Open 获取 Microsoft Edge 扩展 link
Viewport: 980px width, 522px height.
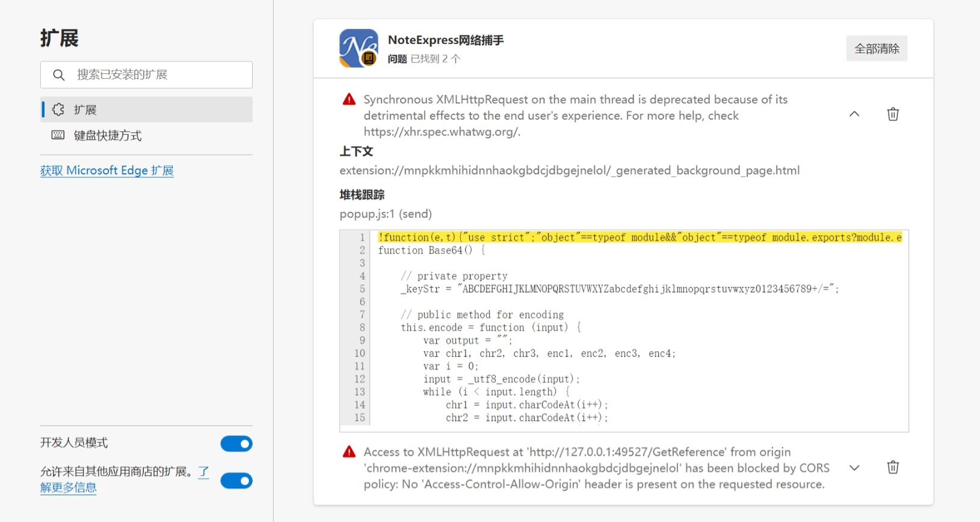107,170
